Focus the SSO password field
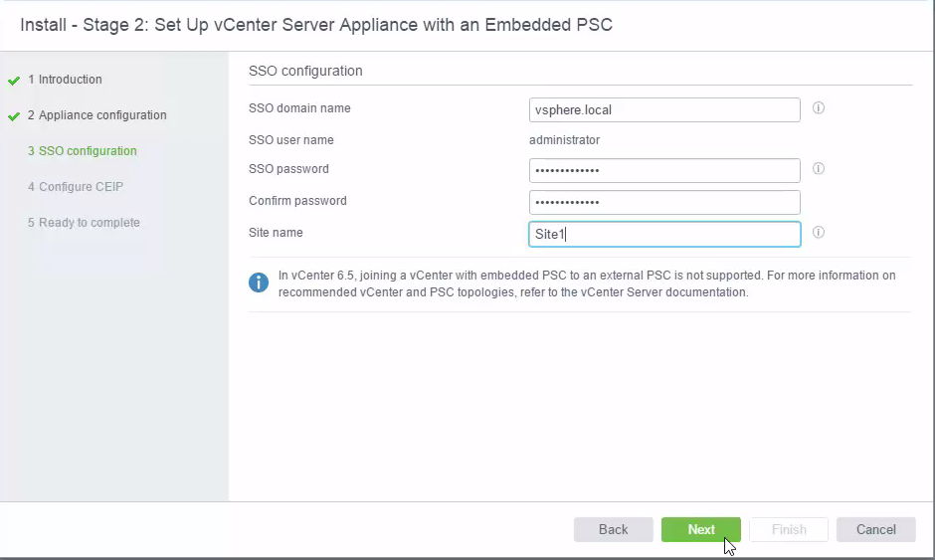Screen dimensions: 935x560 (x=664, y=170)
